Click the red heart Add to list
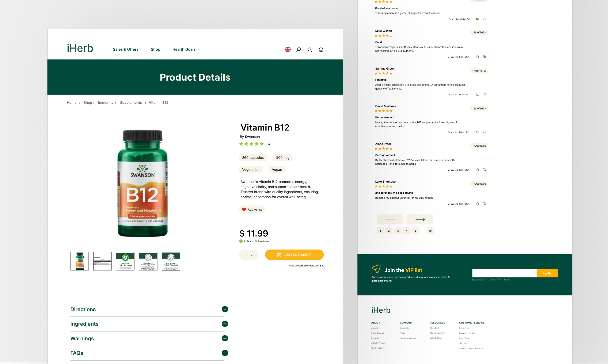The height and width of the screenshot is (364, 608). (252, 209)
